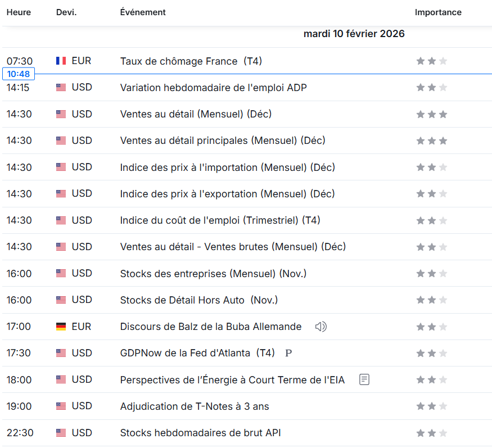Click the US flag in the 19:00 T-Notes row
Image resolution: width=492 pixels, height=448 pixels.
coord(61,406)
